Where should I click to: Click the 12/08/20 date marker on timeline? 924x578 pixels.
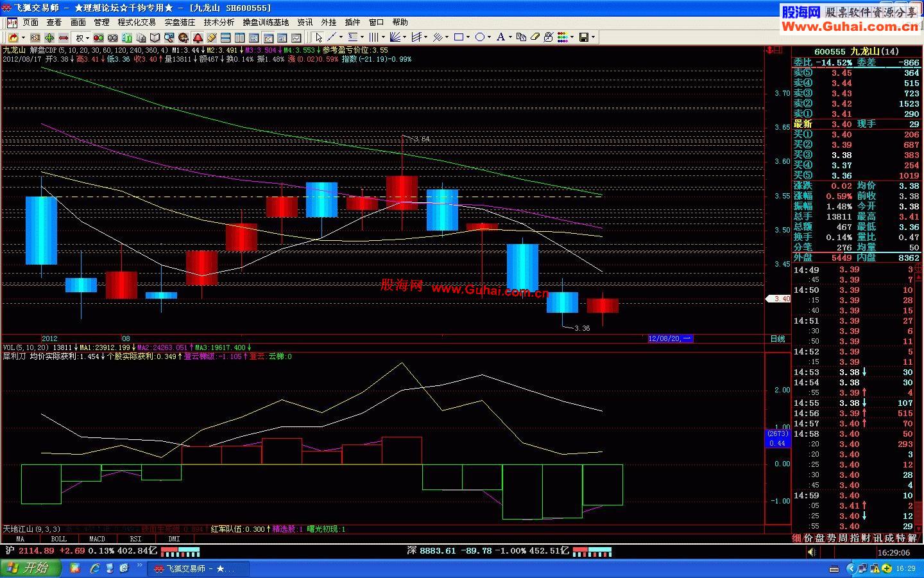tap(670, 338)
